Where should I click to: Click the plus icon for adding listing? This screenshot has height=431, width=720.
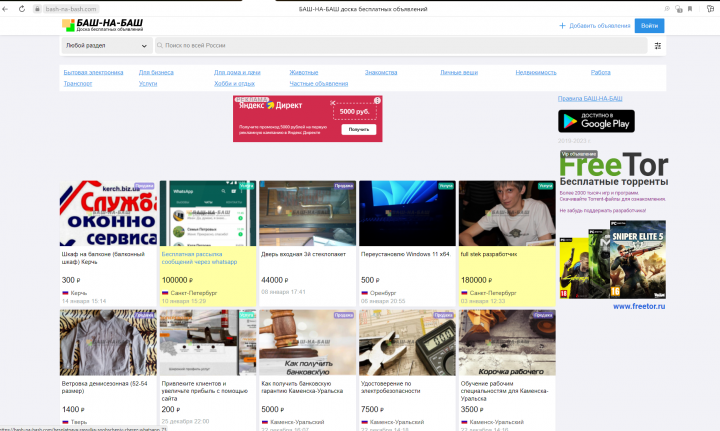coord(562,26)
